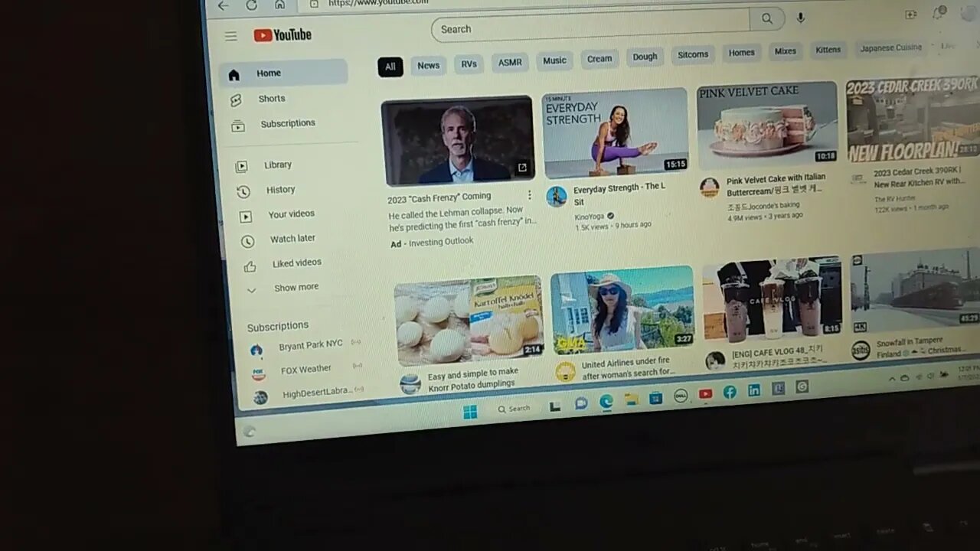Open the YouTube hamburger guide menu
The width and height of the screenshot is (980, 551).
(230, 36)
